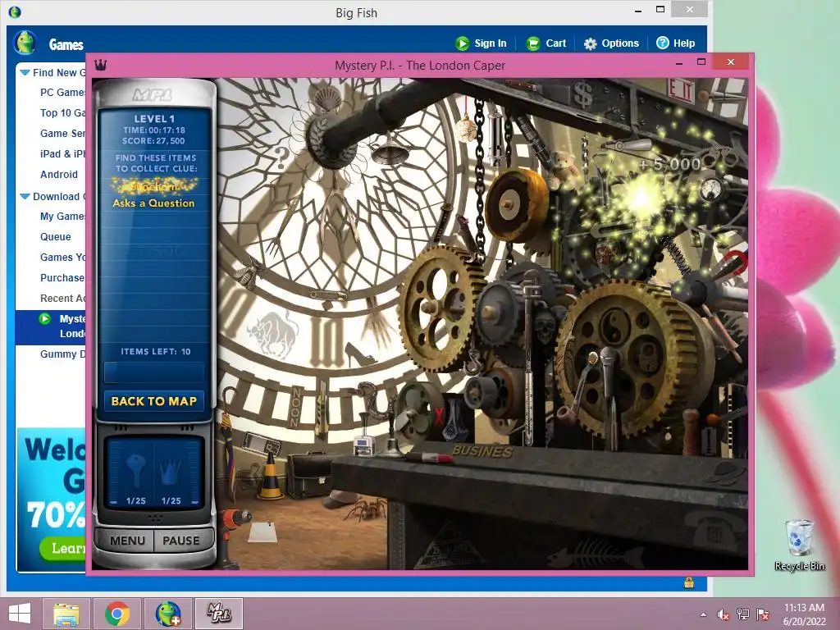Viewport: 840px width, 630px height.
Task: Click the bull silhouette on clock face
Action: pos(273,336)
